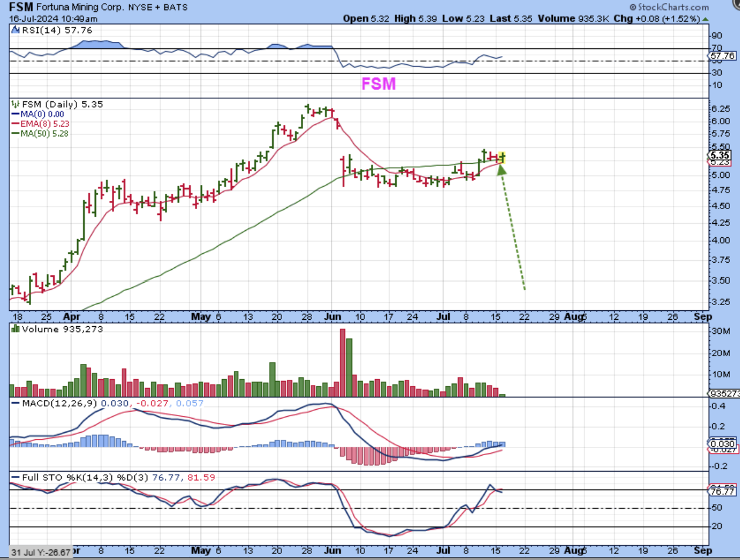Click the 4.00 price axis label
Viewport: 740px width, 560px height.
coord(721,240)
